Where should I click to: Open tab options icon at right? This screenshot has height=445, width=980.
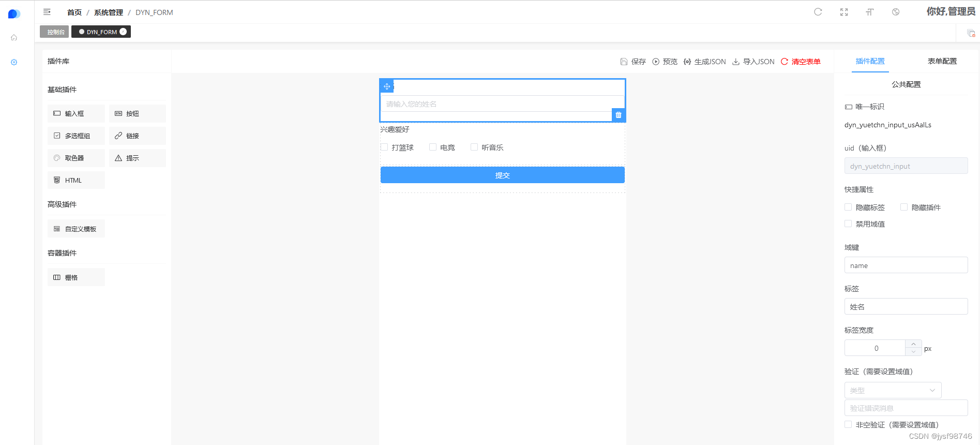tap(971, 33)
